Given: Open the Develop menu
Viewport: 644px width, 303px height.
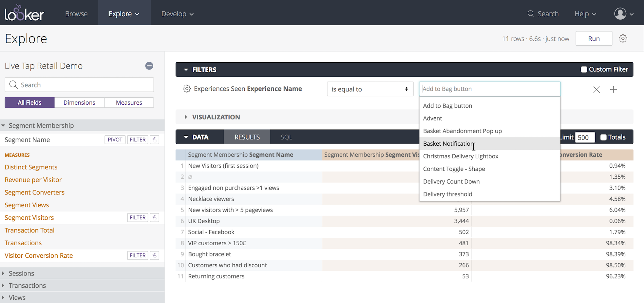Looking at the screenshot, I should point(177,14).
